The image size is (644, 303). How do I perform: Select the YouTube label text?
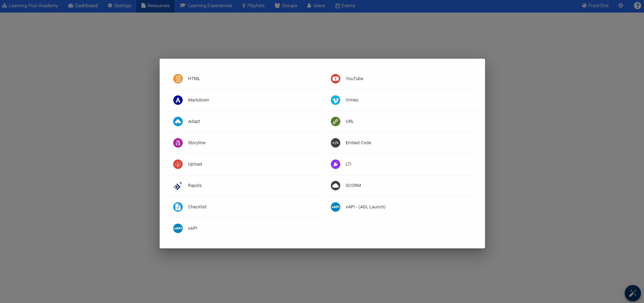(x=355, y=79)
